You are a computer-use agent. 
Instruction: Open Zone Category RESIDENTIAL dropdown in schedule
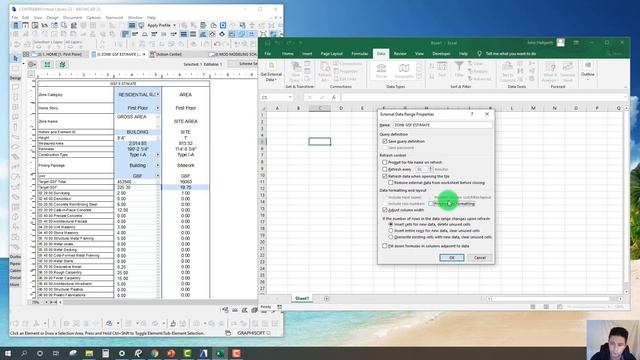point(158,94)
